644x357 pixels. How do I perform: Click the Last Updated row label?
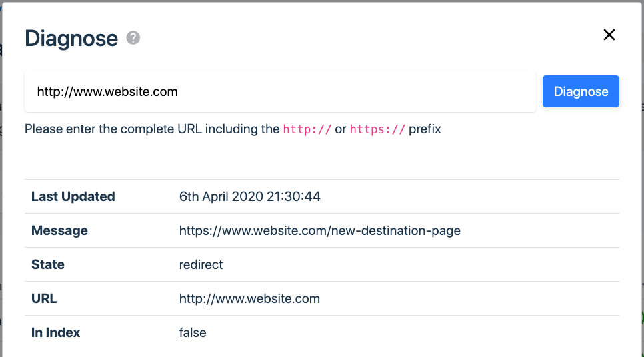tap(73, 196)
